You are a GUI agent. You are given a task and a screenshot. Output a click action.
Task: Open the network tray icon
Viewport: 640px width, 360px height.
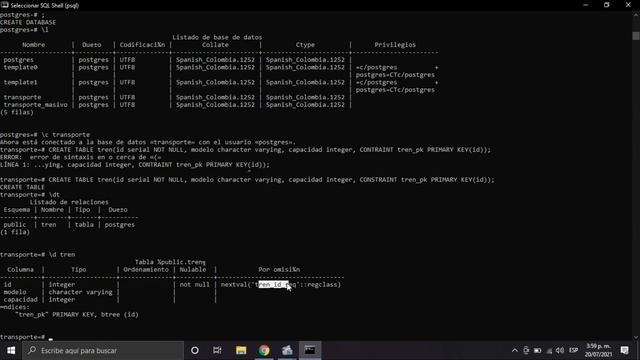[x=549, y=351]
